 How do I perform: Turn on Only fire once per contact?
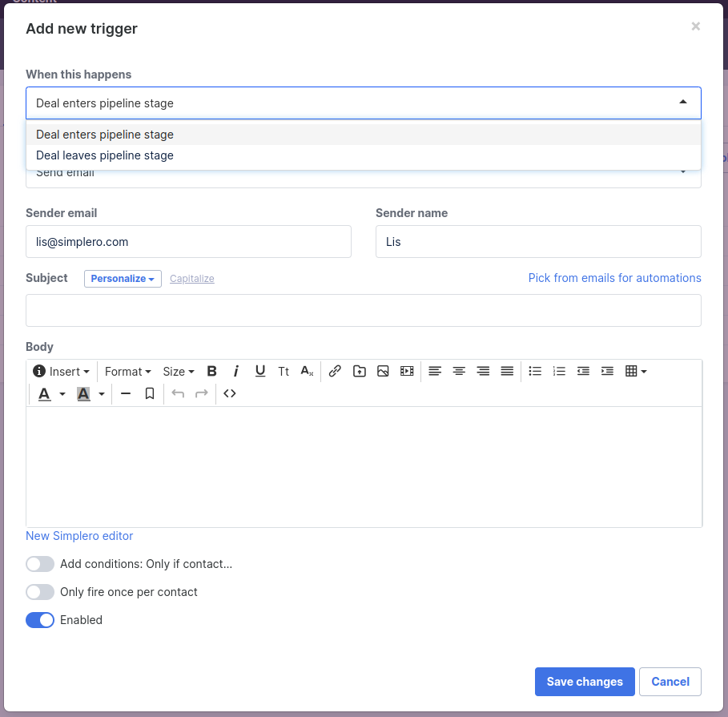coord(40,591)
